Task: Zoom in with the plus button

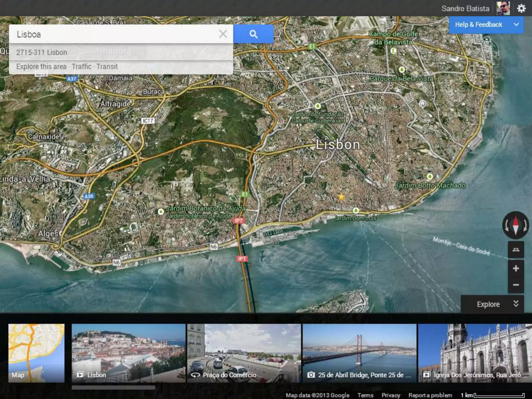Action: (x=516, y=268)
